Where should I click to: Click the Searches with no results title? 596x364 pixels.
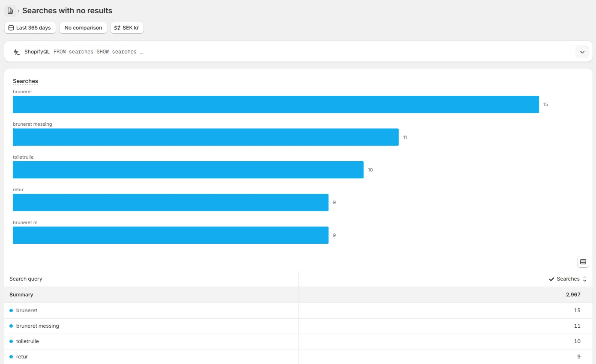click(x=67, y=11)
